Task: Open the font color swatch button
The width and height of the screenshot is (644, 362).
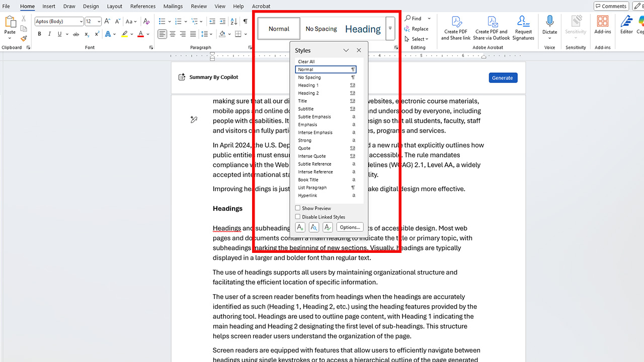Action: click(x=140, y=34)
